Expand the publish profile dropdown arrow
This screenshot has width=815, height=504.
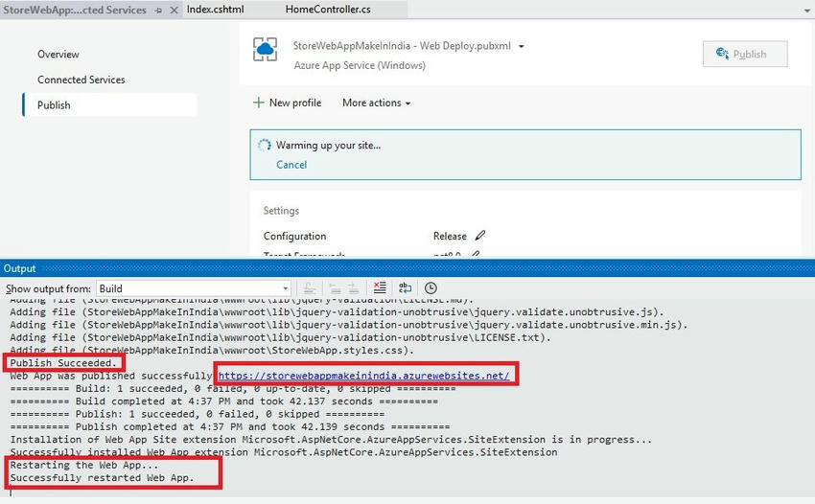coord(522,46)
